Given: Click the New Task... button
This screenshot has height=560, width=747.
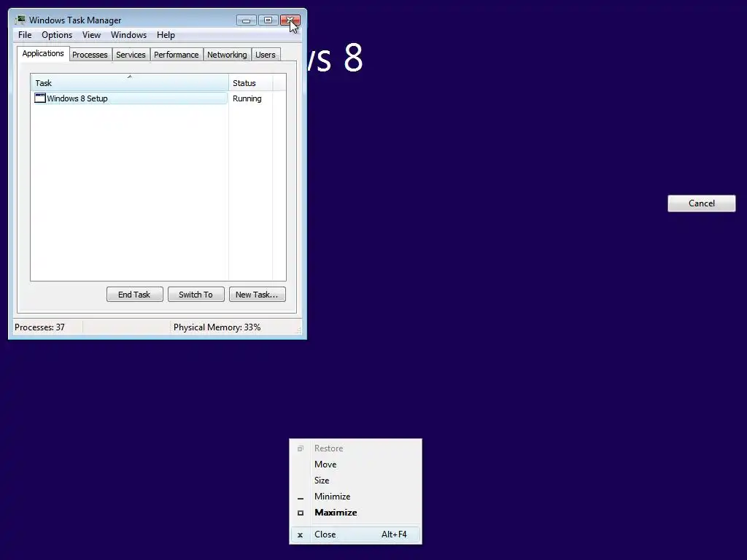Looking at the screenshot, I should tap(258, 295).
